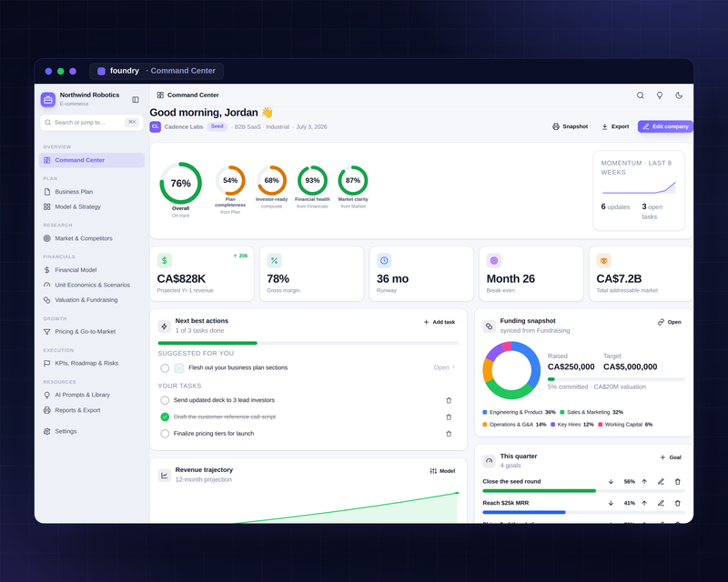728x582 pixels.
Task: Click the Next best actions progress bar
Action: [308, 343]
